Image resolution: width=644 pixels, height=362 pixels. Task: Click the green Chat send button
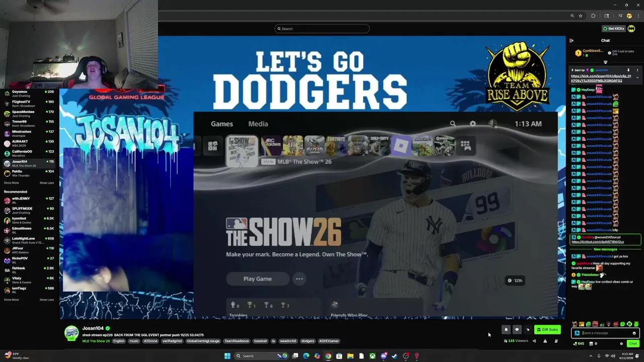(x=633, y=344)
